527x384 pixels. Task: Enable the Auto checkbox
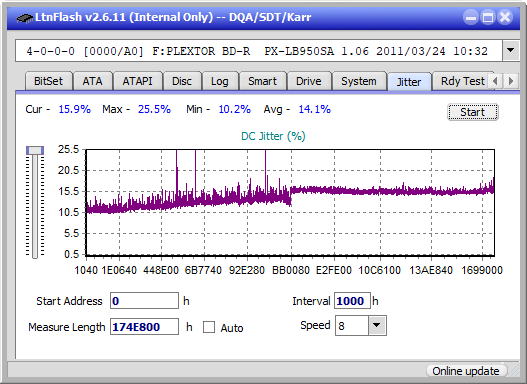pyautogui.click(x=209, y=327)
